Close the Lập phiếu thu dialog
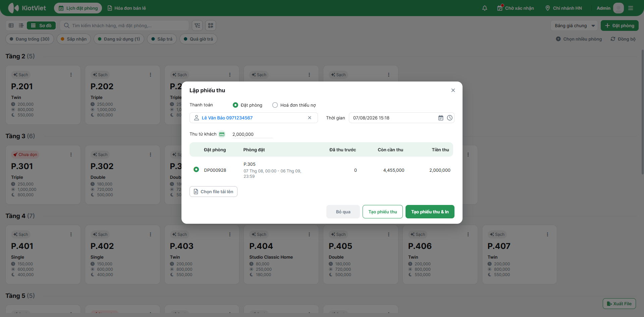Viewport: 644px width, 317px height. (x=453, y=90)
